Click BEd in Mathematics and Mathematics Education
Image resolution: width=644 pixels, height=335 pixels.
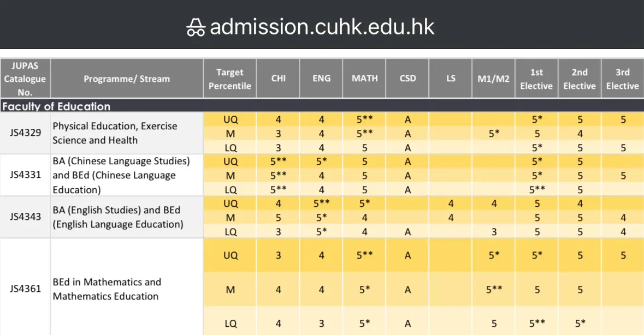point(127,289)
